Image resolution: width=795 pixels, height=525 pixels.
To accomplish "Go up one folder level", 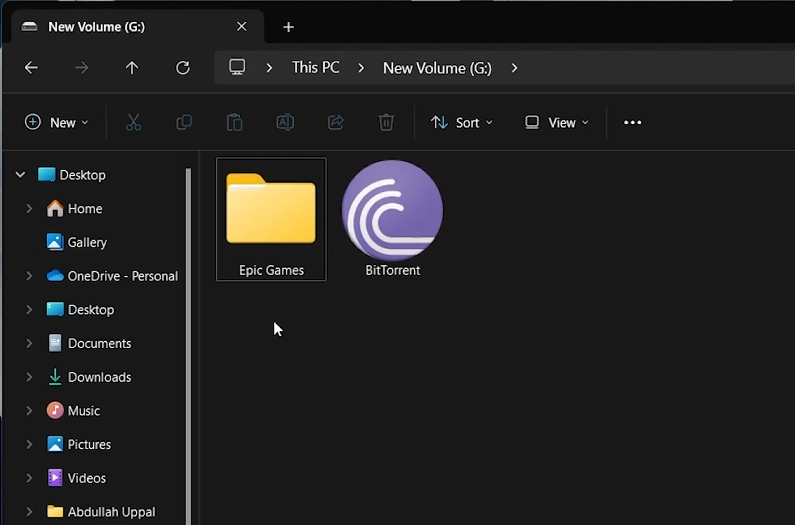I will pos(132,67).
